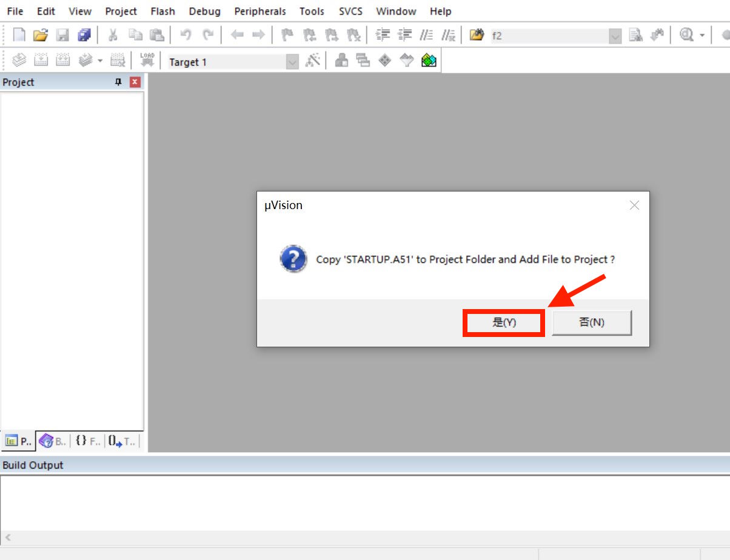Indent the selected lines

[383, 35]
